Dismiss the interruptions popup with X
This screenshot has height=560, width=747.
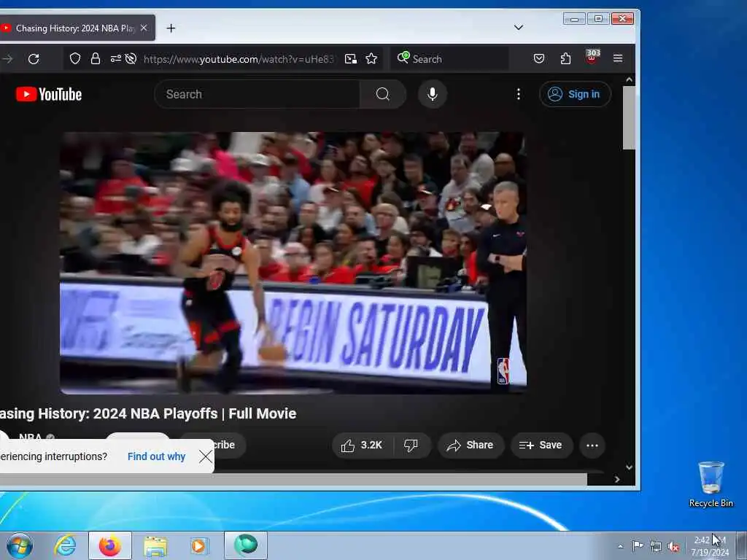(206, 456)
